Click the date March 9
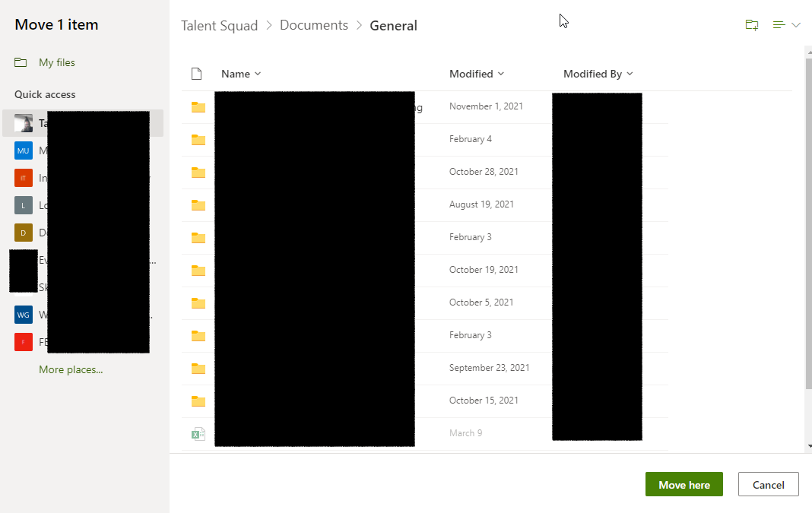The image size is (812, 513). tap(465, 432)
